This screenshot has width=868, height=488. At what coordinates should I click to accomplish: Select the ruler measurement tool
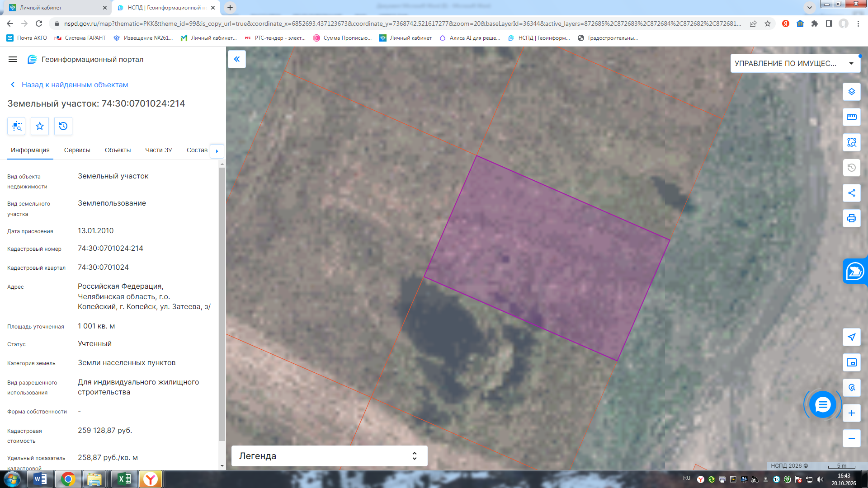pyautogui.click(x=852, y=117)
